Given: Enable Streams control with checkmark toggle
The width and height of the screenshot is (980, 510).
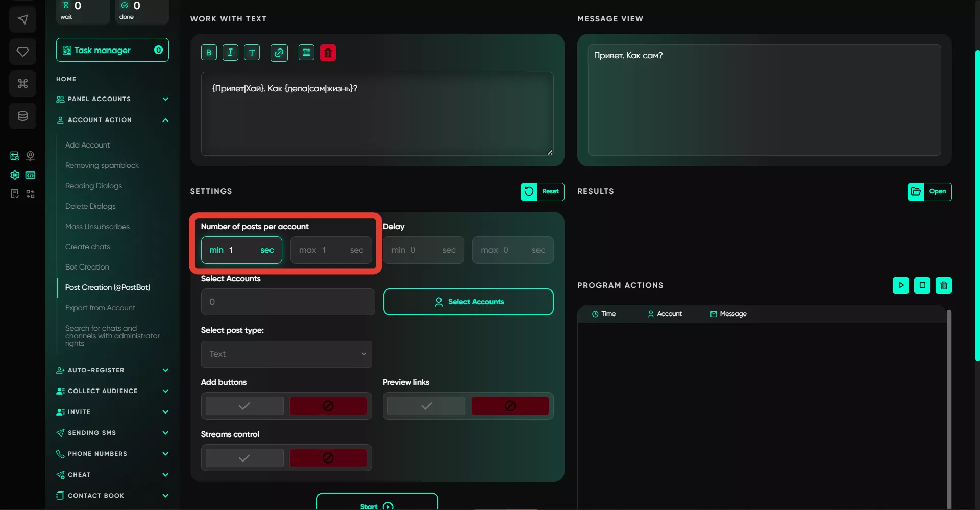Looking at the screenshot, I should (x=244, y=458).
